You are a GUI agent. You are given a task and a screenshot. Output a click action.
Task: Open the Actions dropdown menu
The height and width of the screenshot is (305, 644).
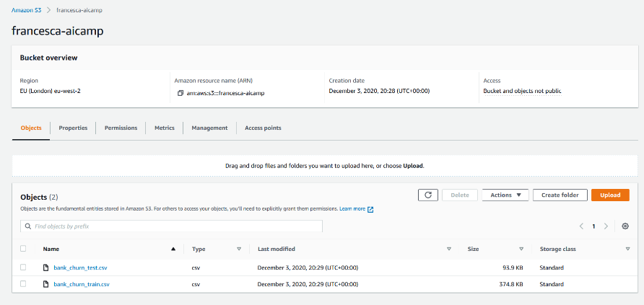[505, 195]
